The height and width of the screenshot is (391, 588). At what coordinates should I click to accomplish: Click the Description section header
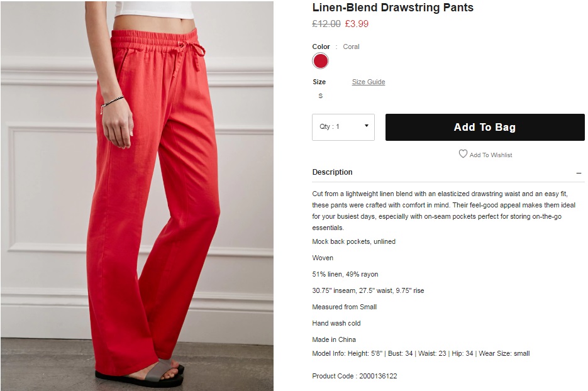pos(332,172)
